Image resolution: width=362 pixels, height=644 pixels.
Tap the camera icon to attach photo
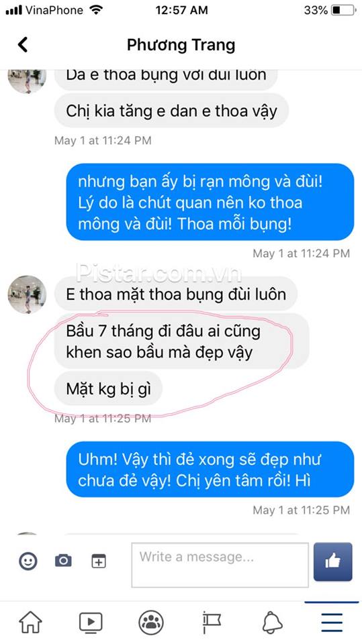[63, 560]
